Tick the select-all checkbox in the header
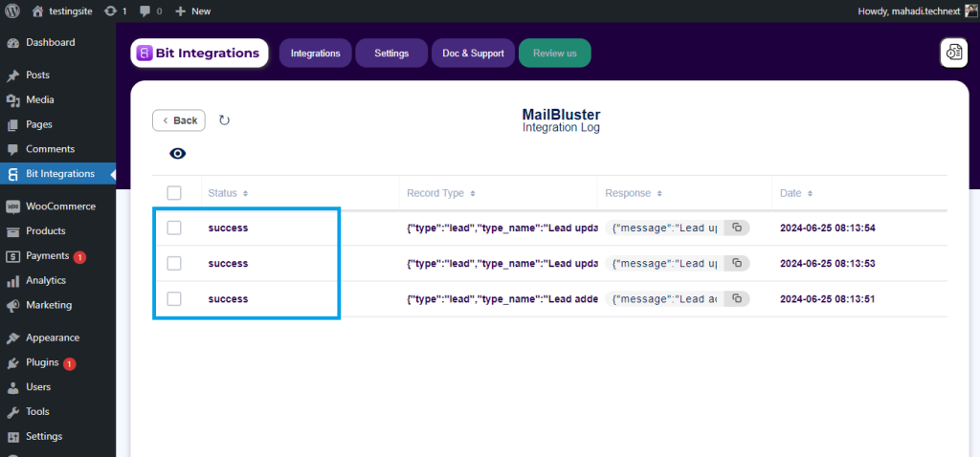The width and height of the screenshot is (980, 457). click(x=174, y=193)
